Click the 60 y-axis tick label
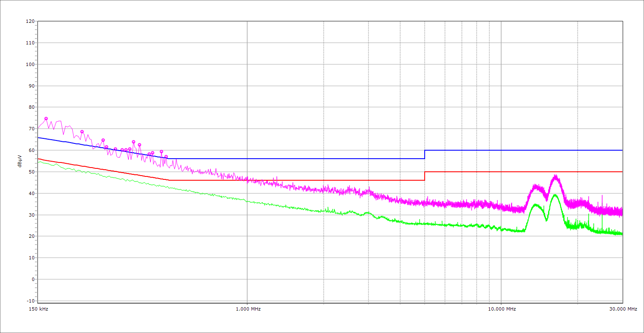Image resolution: width=644 pixels, height=333 pixels. point(31,150)
